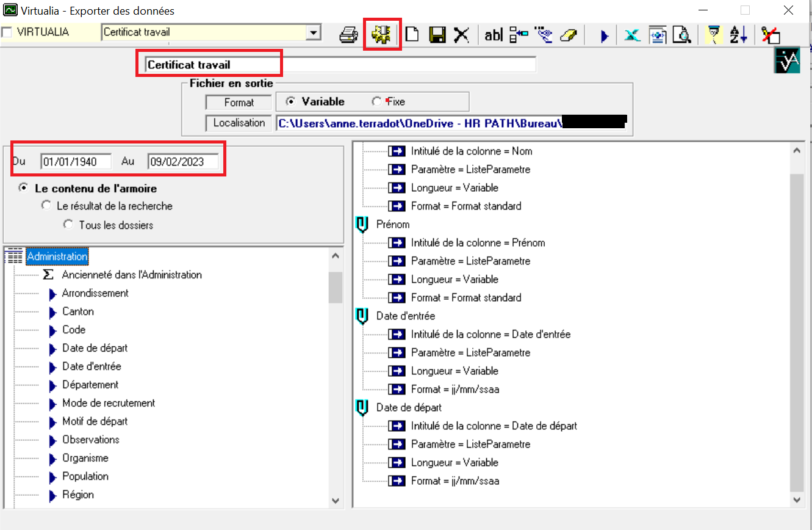Click the yellow gear icon in the toolbar

point(383,35)
